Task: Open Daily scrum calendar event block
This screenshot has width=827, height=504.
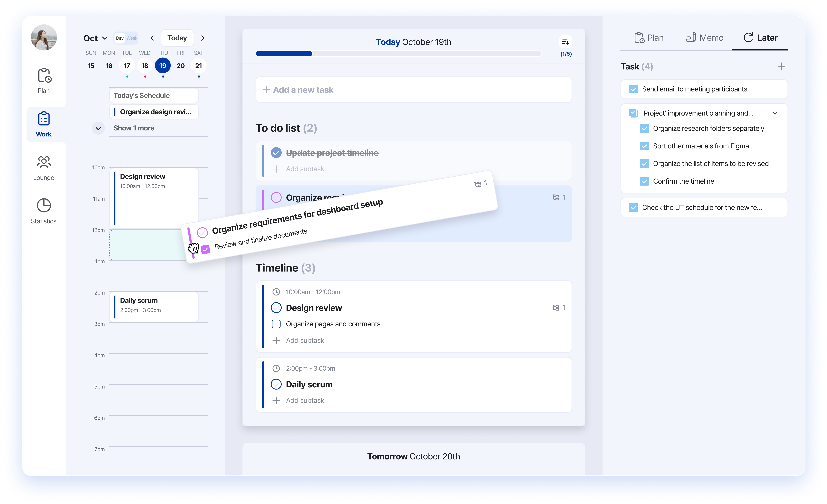Action: [x=154, y=307]
